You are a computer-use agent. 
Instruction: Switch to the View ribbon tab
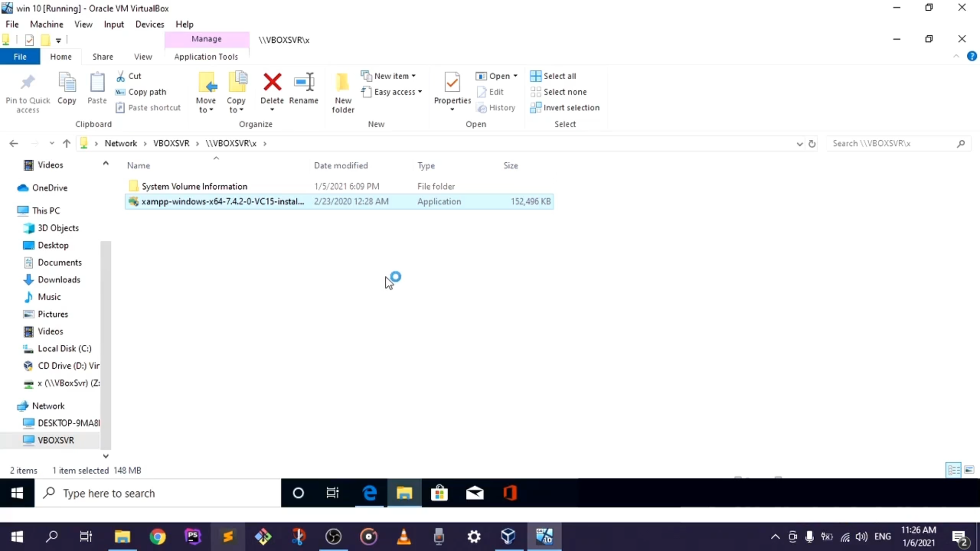coord(143,57)
